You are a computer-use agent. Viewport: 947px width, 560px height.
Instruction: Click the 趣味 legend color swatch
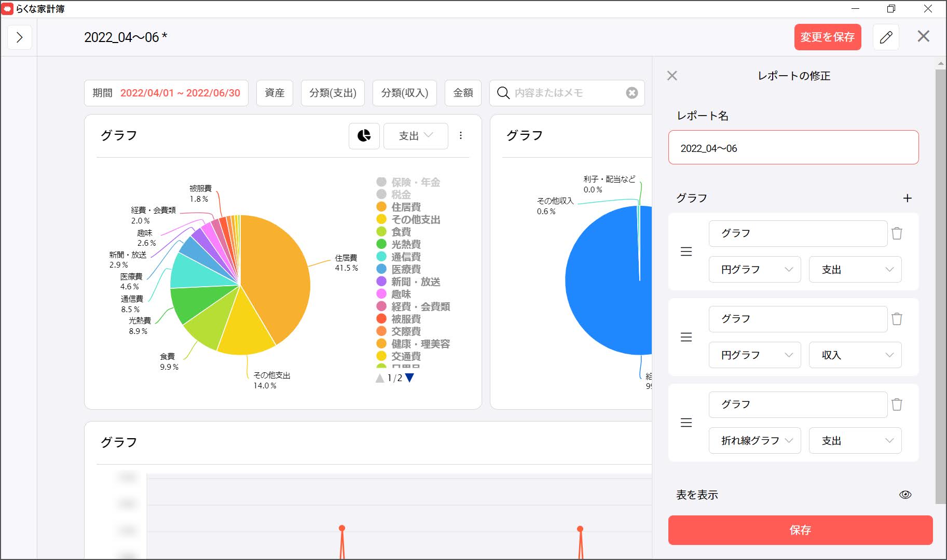381,294
